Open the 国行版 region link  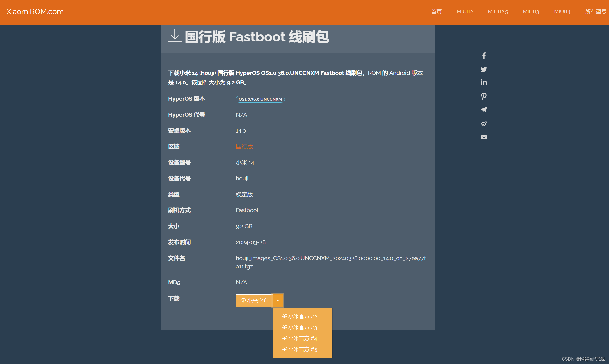[x=244, y=147]
